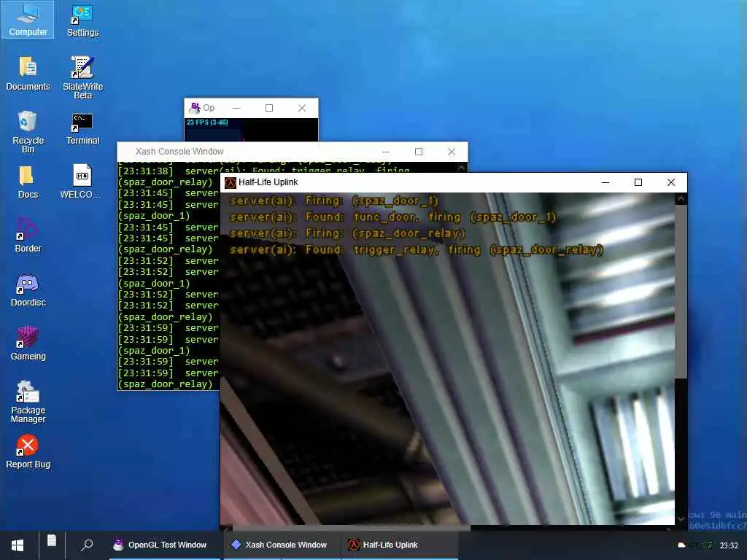Image resolution: width=747 pixels, height=560 pixels.
Task: Open the Recycle Bin icon
Action: (28, 131)
